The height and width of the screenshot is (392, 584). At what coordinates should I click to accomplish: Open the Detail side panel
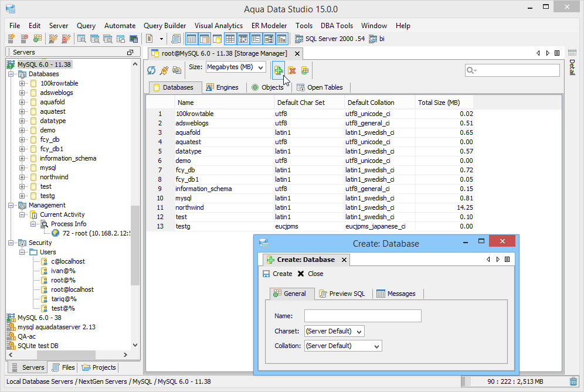pos(572,62)
